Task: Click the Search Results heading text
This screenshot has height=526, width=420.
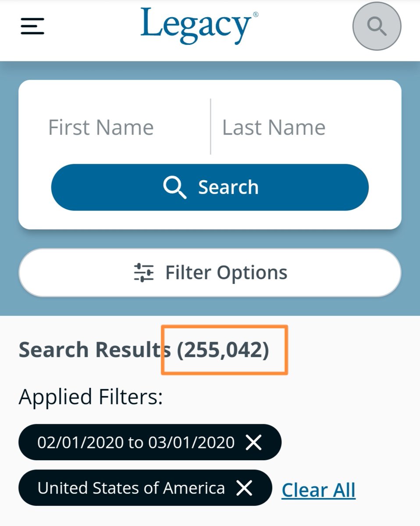Action: click(x=95, y=350)
